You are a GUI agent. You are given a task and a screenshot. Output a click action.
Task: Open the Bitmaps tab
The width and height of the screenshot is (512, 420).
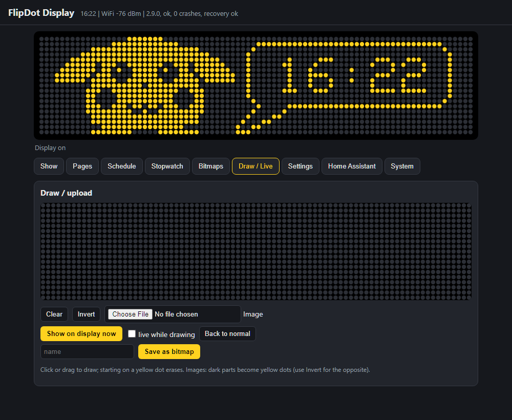(211, 166)
